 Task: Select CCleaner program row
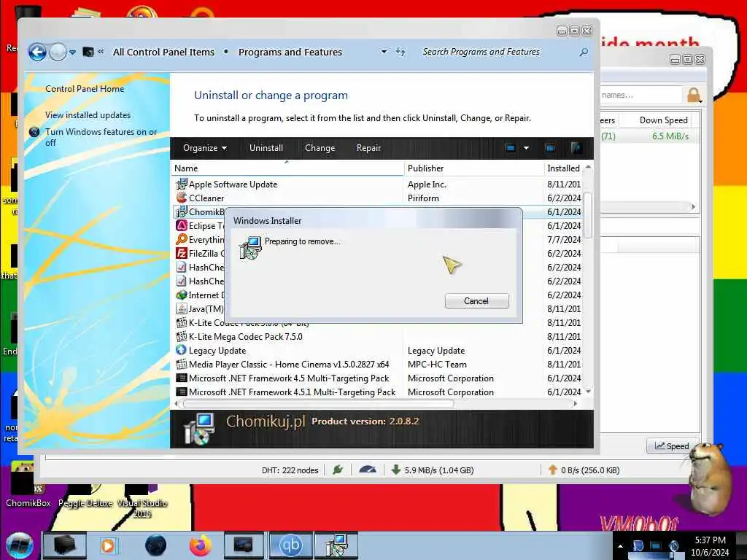pos(376,198)
